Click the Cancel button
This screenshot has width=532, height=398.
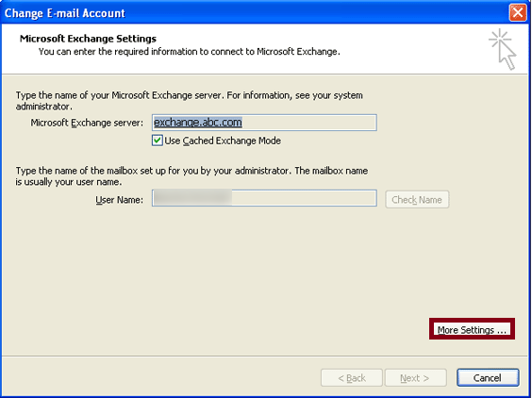488,377
